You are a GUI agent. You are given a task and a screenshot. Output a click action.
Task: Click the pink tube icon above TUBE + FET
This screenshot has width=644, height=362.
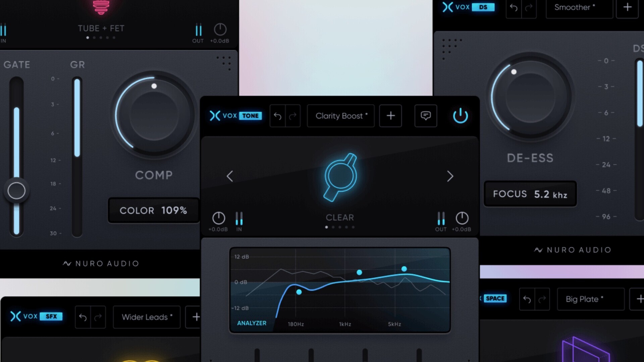(x=101, y=7)
